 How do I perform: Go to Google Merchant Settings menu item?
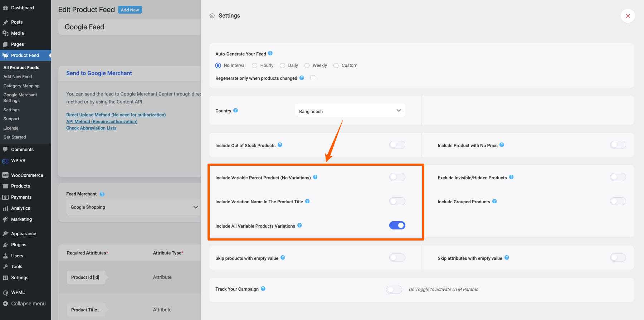(x=20, y=98)
